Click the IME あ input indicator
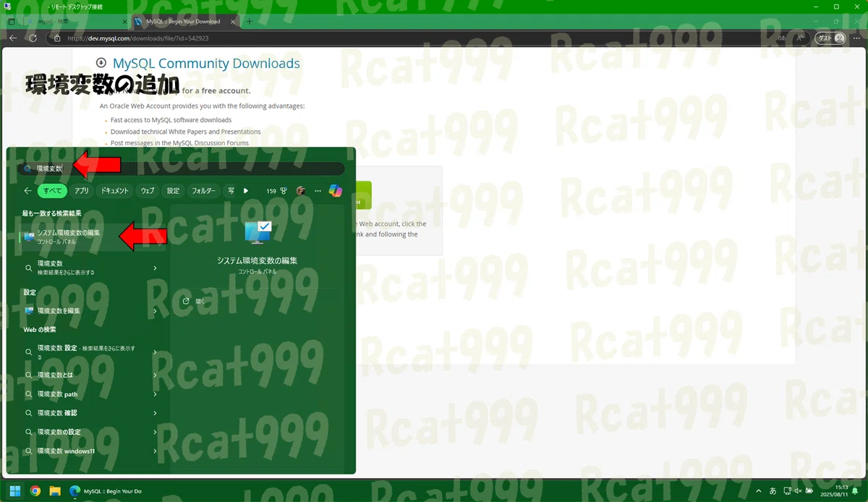This screenshot has width=868, height=502. 773,490
